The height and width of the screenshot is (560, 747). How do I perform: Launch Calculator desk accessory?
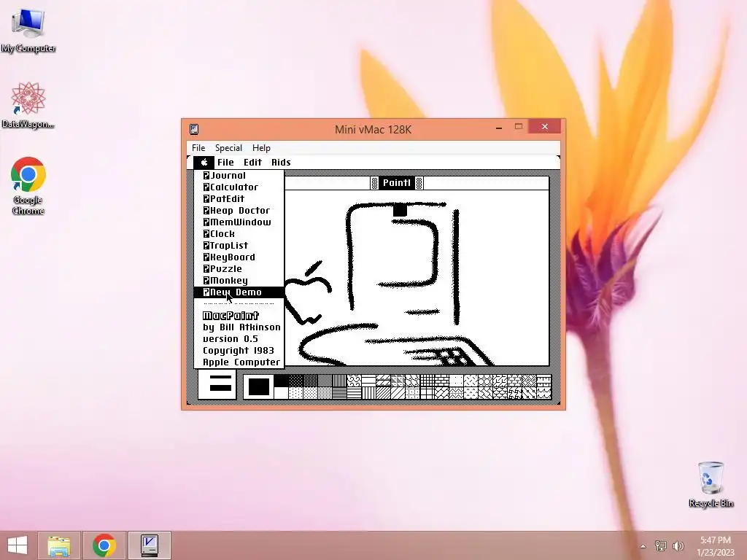pos(239,187)
